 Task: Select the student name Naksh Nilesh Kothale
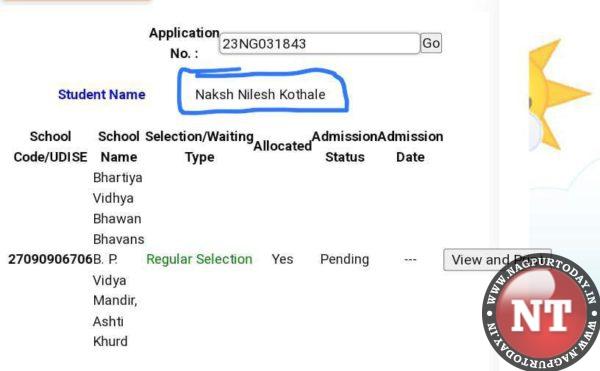coord(260,94)
